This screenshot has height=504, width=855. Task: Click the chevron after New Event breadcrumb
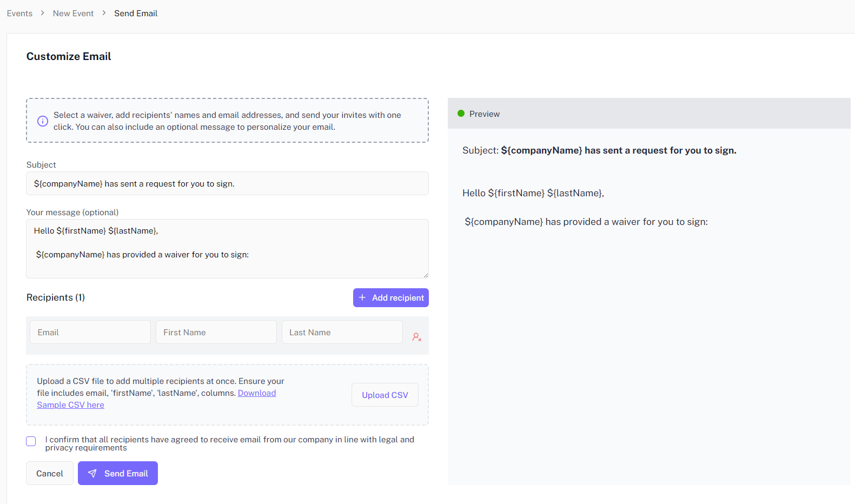[x=104, y=13]
